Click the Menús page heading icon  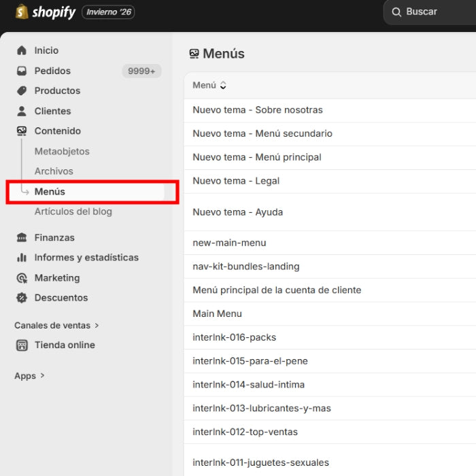pos(194,54)
